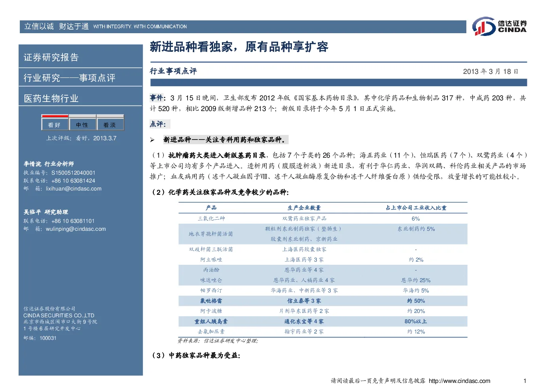Click table cell 约 12%
The height and width of the screenshot is (392, 555).
[x=416, y=332]
